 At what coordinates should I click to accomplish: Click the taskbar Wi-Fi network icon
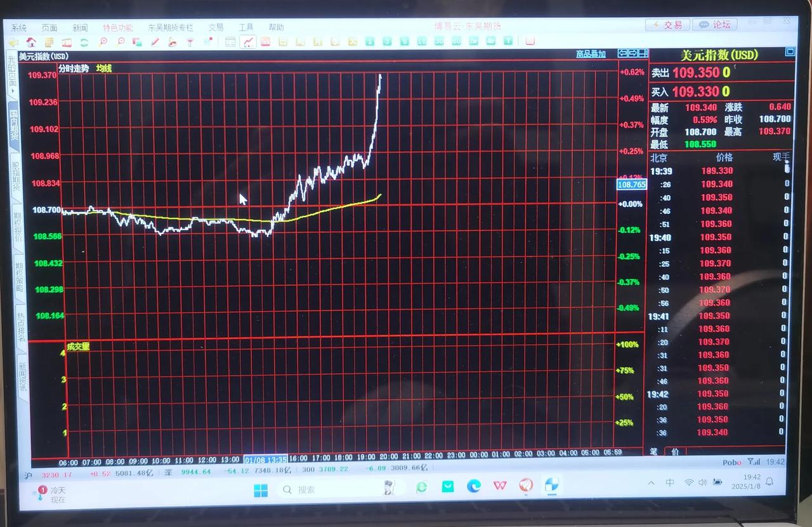click(x=689, y=483)
